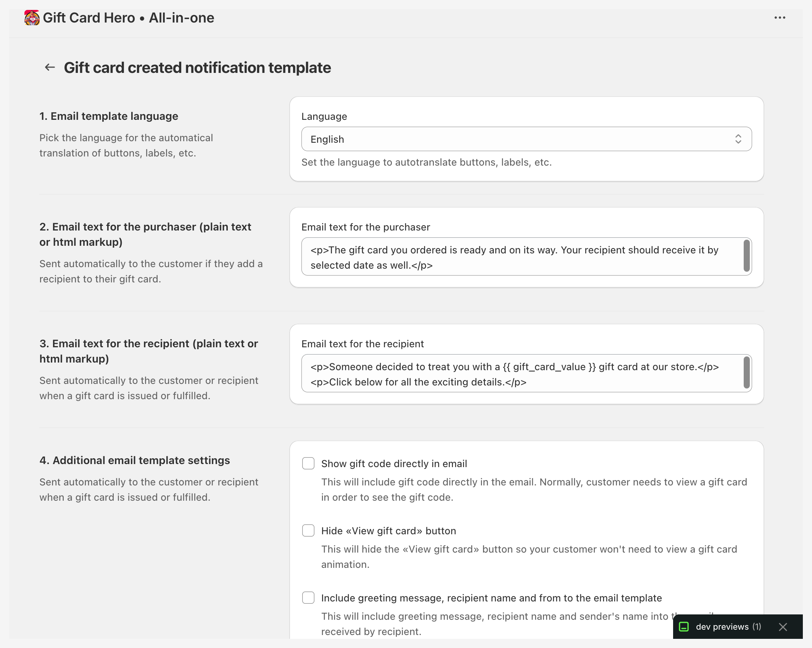The width and height of the screenshot is (812, 648).
Task: Open the three-dot overflow menu
Action: tap(780, 17)
